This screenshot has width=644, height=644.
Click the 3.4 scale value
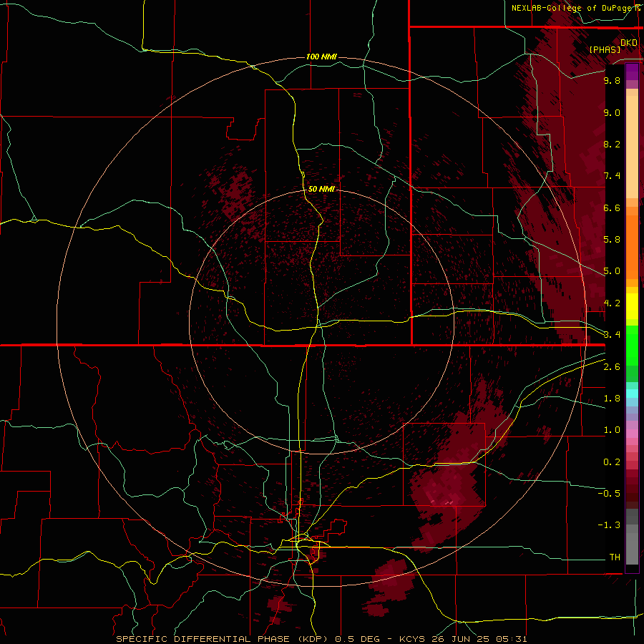(x=612, y=335)
